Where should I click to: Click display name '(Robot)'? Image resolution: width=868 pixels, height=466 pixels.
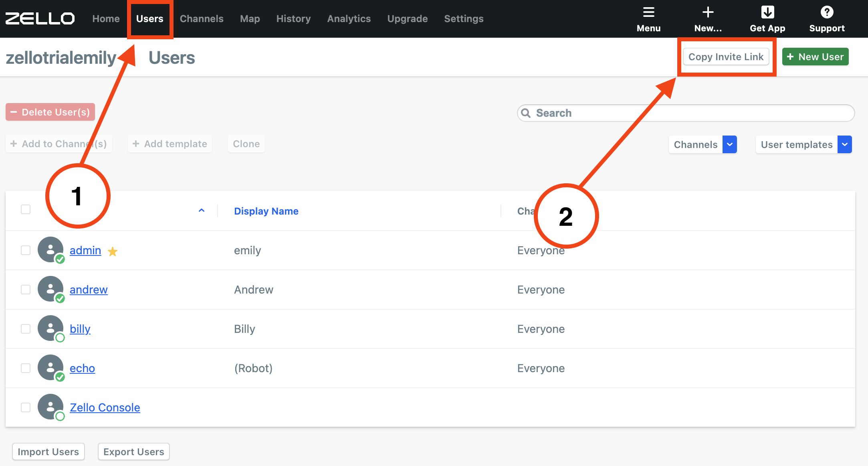point(253,368)
